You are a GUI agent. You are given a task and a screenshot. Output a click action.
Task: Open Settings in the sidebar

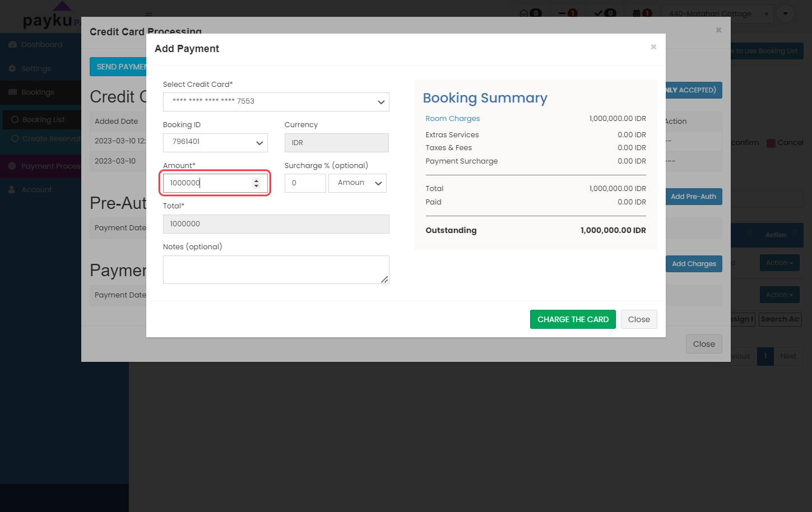[36, 69]
